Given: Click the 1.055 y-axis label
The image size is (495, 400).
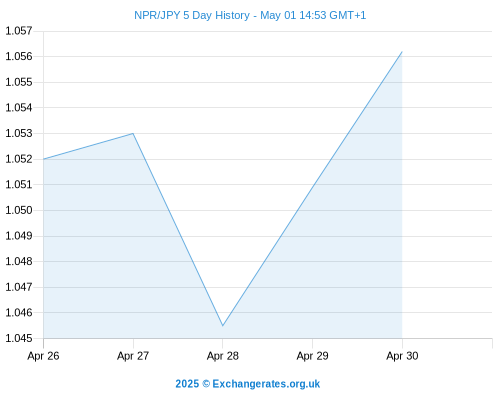Looking at the screenshot, I should pyautogui.click(x=19, y=82).
